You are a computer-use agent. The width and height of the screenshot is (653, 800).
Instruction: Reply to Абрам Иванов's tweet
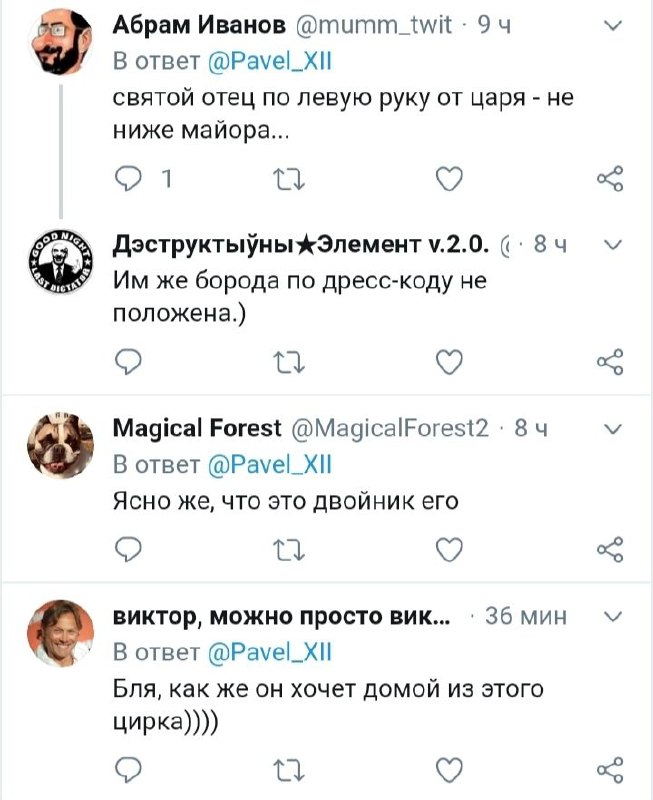pyautogui.click(x=127, y=180)
